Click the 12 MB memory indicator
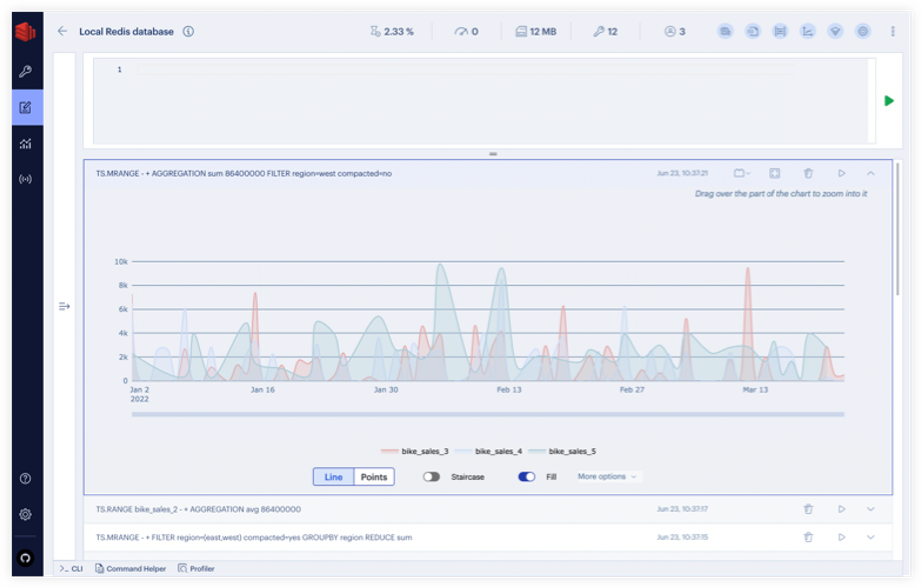This screenshot has width=922, height=588. [x=536, y=31]
